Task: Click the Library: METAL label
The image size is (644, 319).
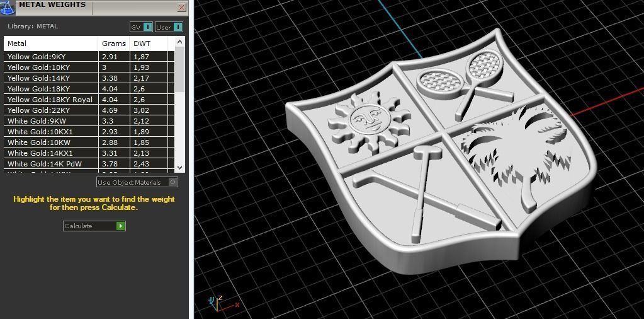Action: [x=33, y=26]
